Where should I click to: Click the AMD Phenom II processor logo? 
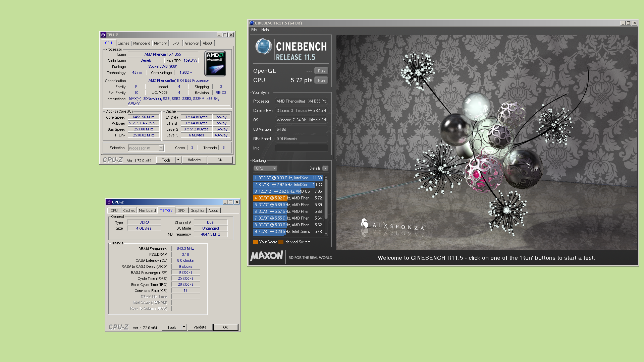pos(215,63)
